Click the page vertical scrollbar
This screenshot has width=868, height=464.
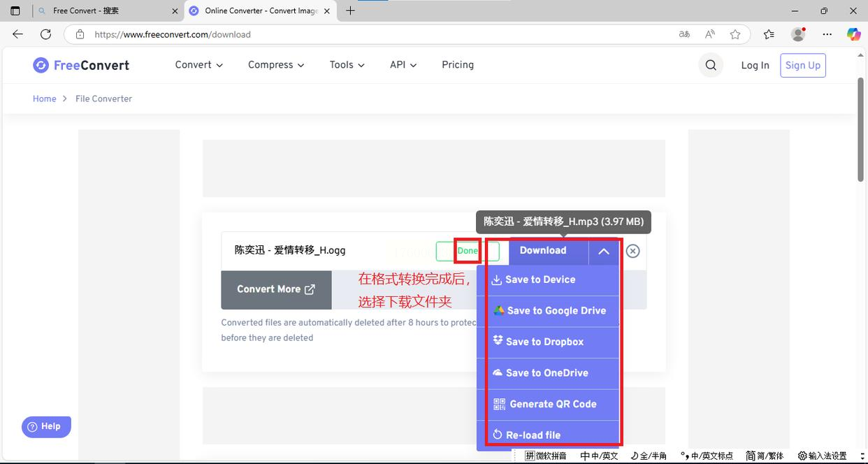tap(862, 129)
